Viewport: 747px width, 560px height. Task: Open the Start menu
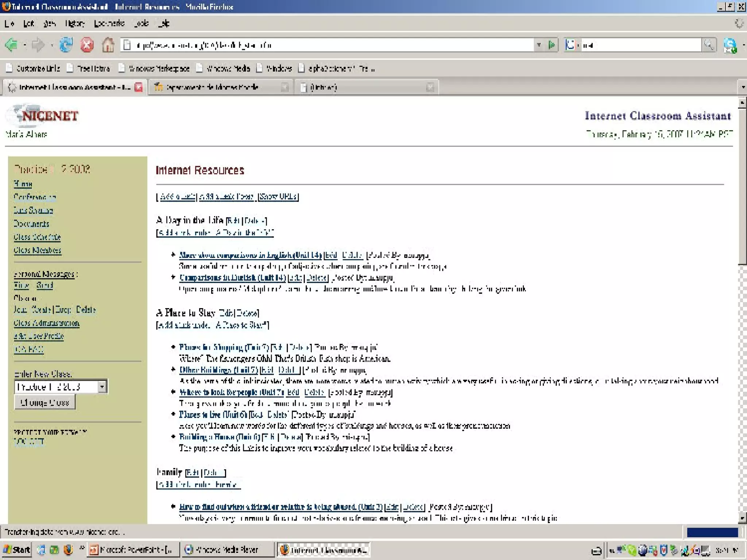[17, 549]
